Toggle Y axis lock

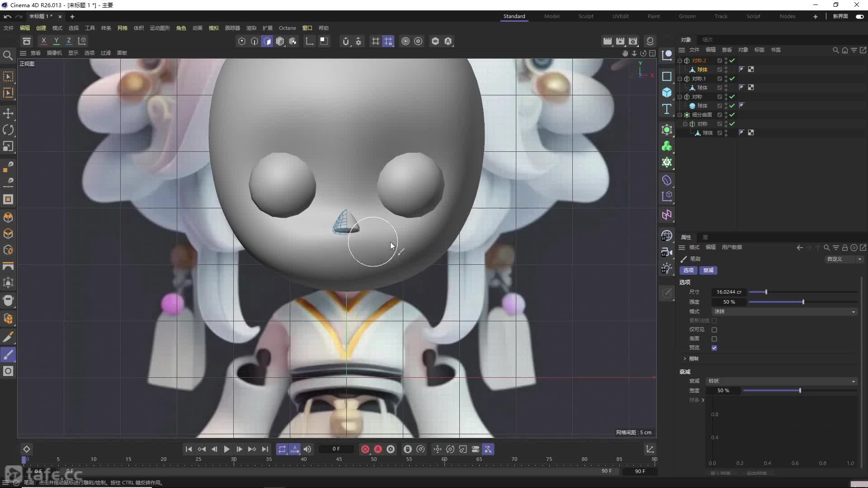click(56, 41)
